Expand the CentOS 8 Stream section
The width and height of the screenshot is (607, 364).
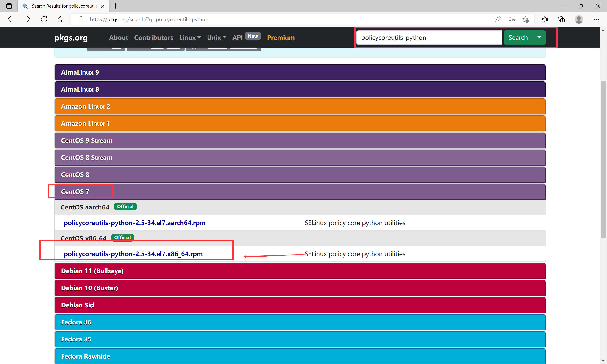(300, 158)
